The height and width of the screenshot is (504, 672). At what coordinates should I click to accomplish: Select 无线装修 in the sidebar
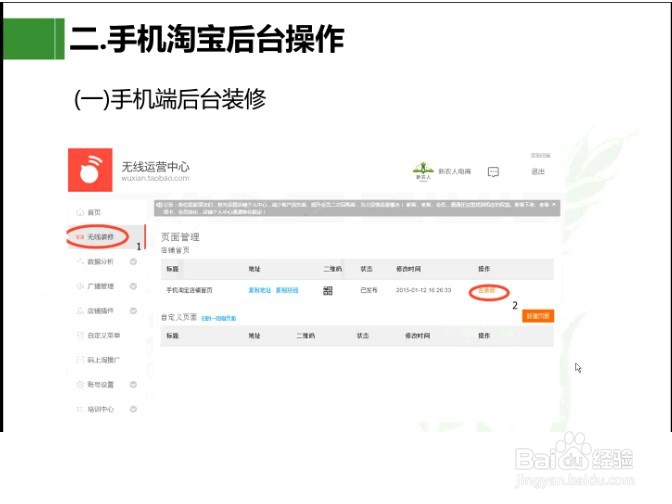[x=100, y=237]
